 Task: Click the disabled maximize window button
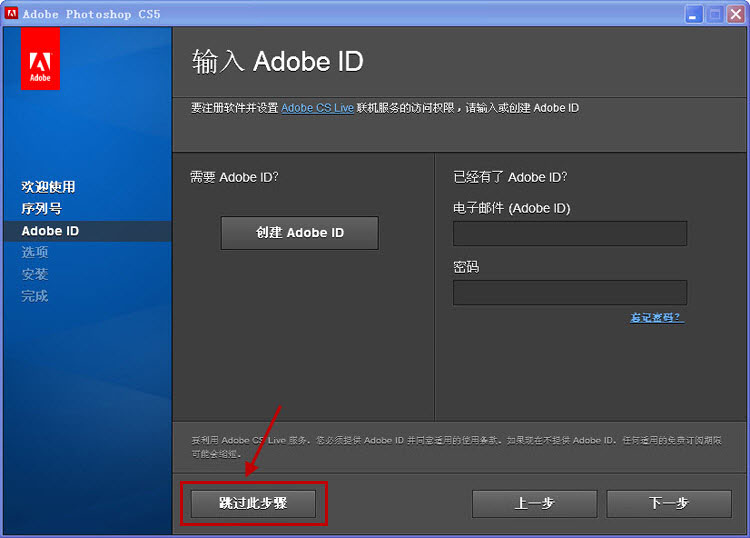pyautogui.click(x=715, y=14)
